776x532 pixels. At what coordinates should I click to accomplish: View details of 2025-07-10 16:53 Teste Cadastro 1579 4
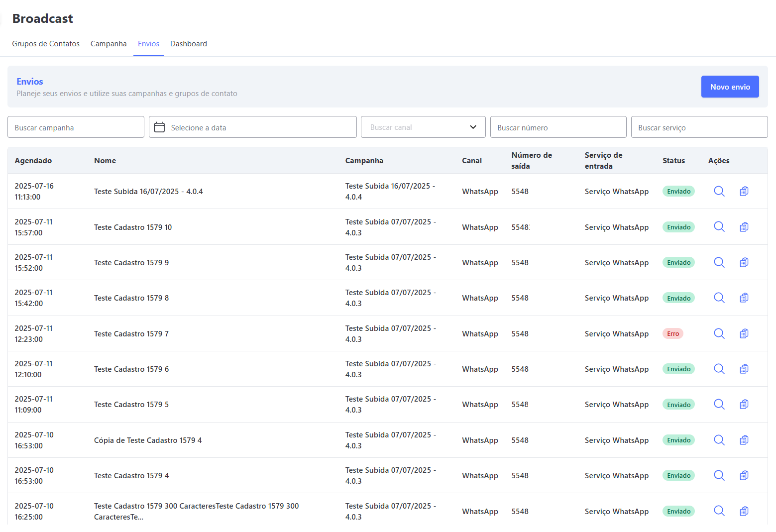tap(719, 475)
